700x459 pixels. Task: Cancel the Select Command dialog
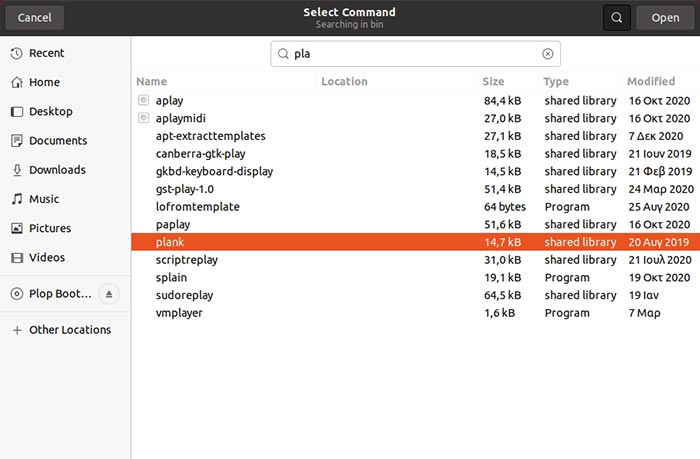[34, 18]
